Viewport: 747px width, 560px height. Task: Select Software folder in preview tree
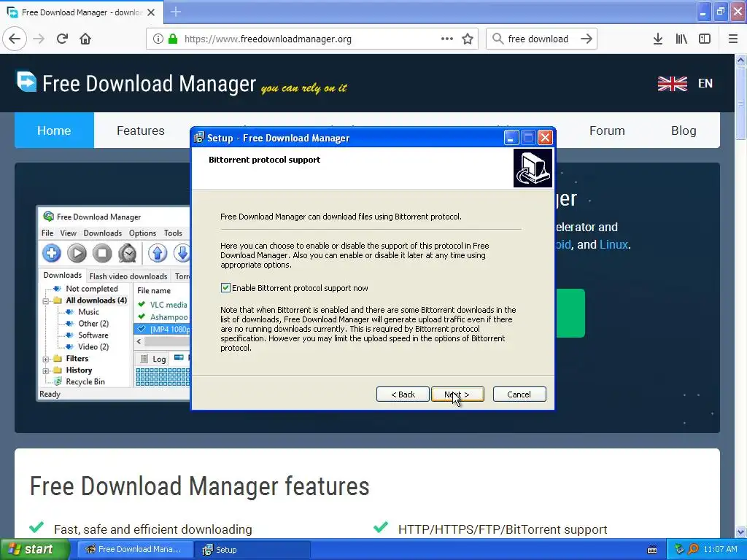tap(93, 335)
